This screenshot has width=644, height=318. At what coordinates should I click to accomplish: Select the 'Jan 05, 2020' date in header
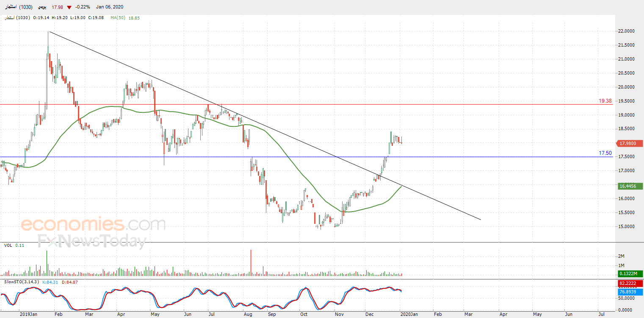pos(109,7)
